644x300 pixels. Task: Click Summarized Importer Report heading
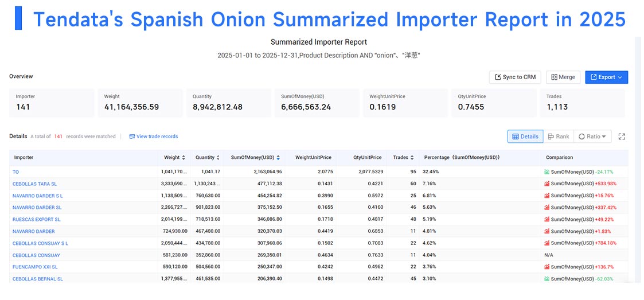(x=319, y=42)
